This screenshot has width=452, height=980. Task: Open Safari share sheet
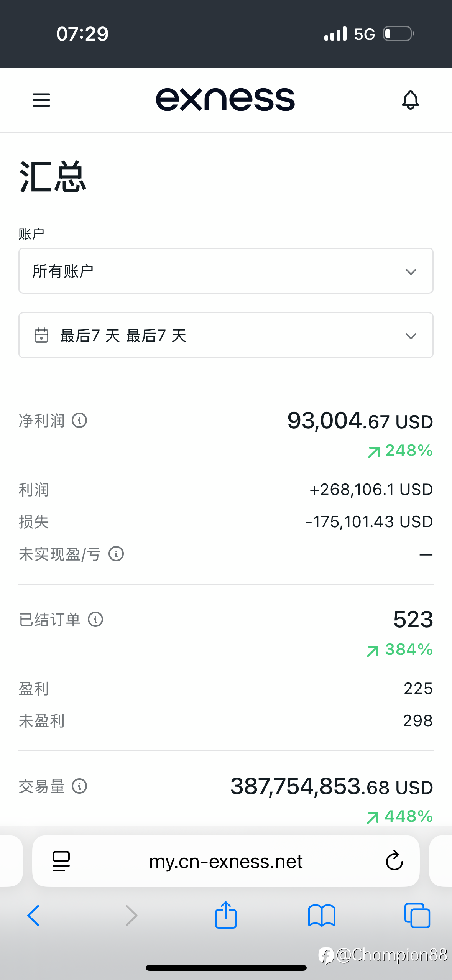click(x=226, y=915)
